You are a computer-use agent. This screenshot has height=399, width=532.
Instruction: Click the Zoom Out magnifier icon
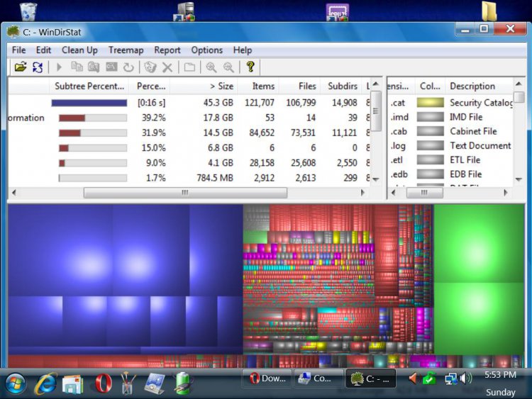point(228,67)
